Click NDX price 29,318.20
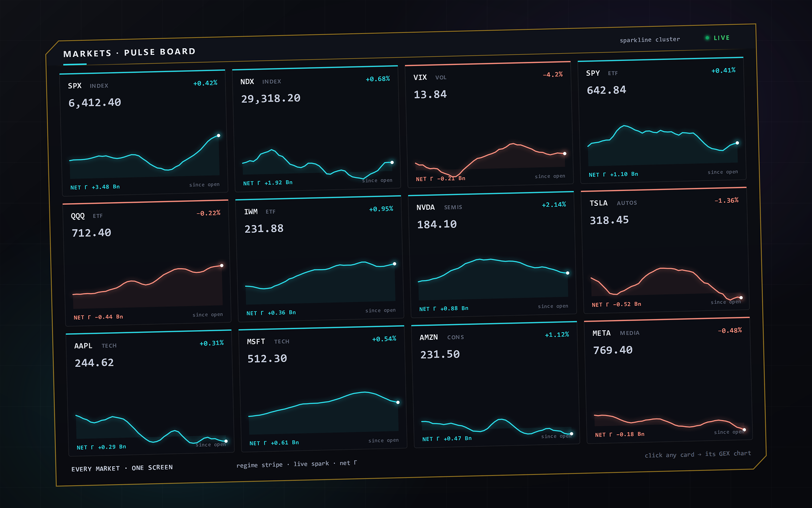 pos(270,99)
